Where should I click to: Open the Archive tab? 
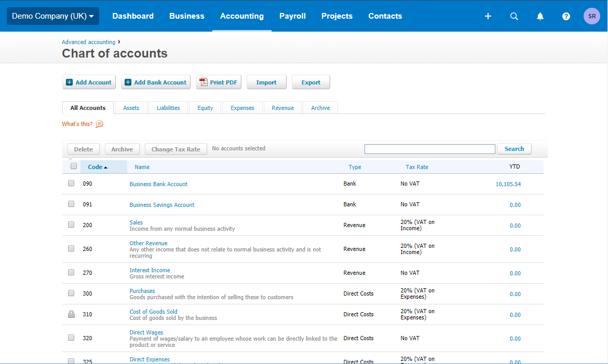(x=320, y=108)
